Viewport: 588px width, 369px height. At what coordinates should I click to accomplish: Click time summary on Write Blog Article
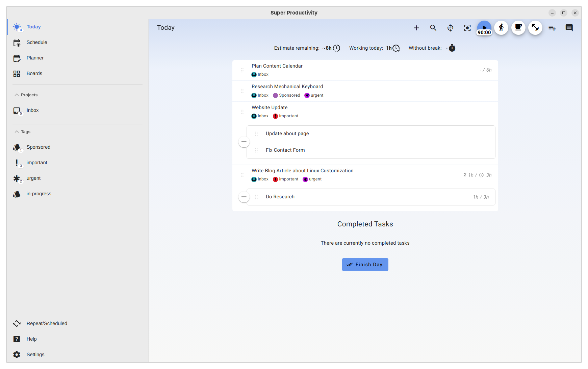(477, 175)
